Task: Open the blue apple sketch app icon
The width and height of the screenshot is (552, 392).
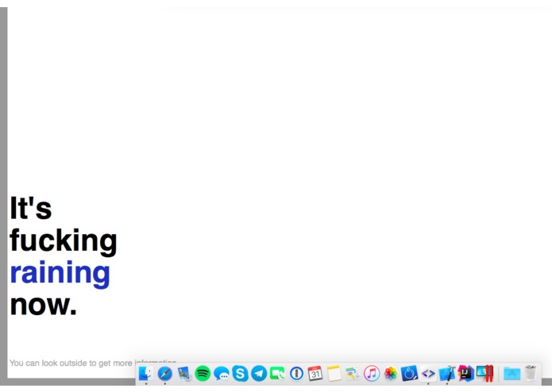Action: [x=409, y=374]
